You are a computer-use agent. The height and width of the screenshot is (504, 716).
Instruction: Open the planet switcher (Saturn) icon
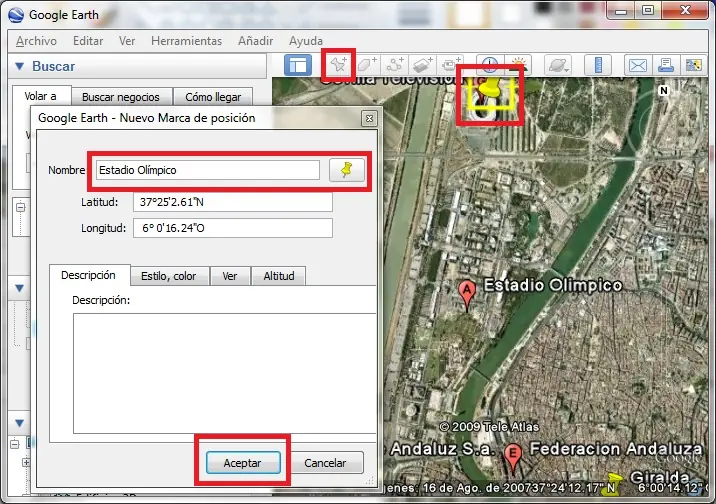[x=558, y=65]
